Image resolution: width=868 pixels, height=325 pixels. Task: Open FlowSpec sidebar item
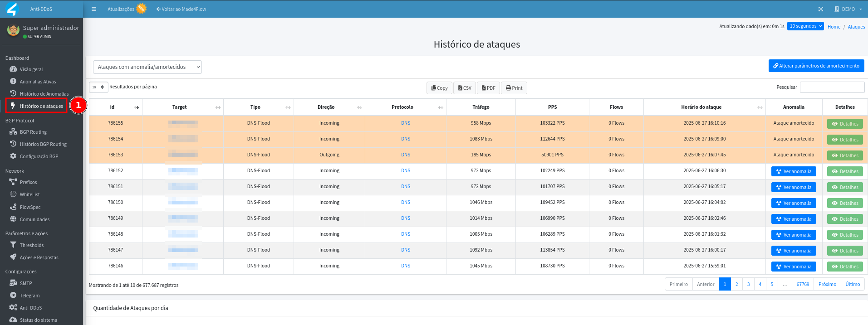pos(30,207)
